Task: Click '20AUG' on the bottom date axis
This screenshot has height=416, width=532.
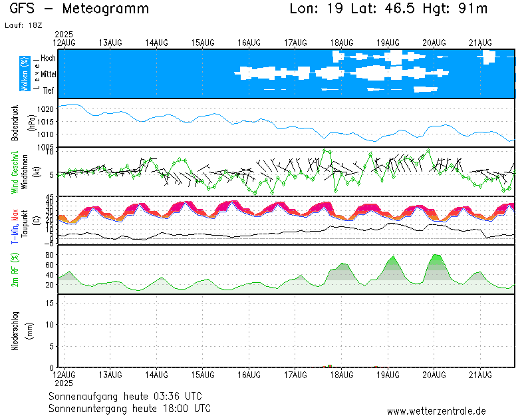Action: (x=434, y=375)
